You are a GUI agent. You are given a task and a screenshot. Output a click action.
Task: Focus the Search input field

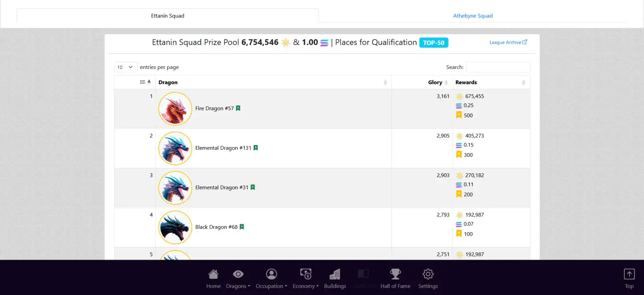pyautogui.click(x=498, y=67)
